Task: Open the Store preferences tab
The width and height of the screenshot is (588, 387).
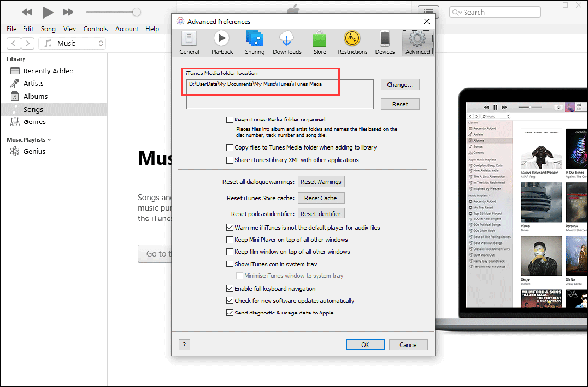Action: [319, 43]
